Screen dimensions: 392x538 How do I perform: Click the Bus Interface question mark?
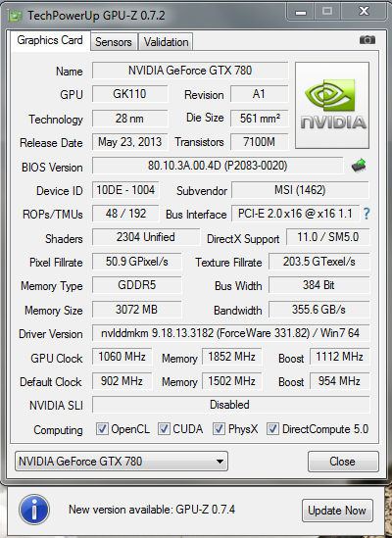click(367, 214)
